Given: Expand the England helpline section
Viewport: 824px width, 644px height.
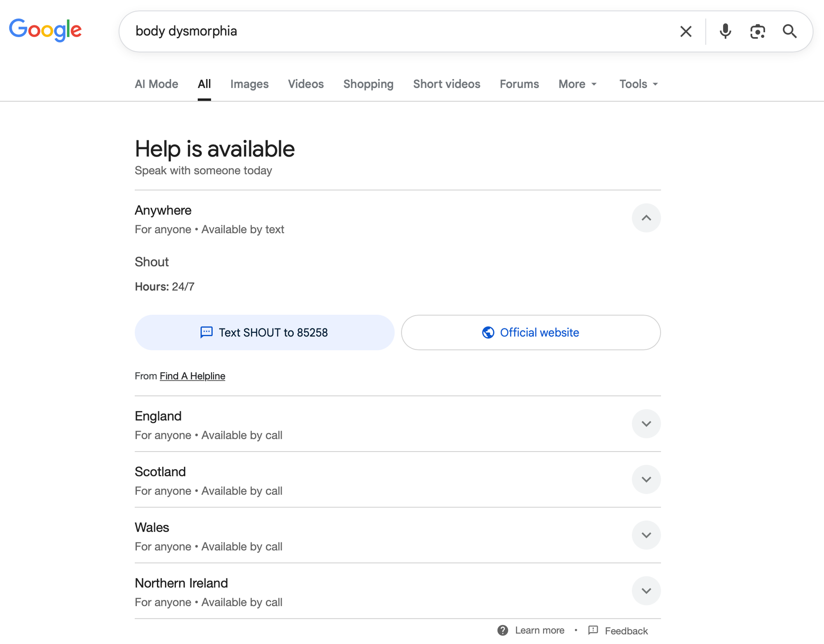Looking at the screenshot, I should click(646, 424).
